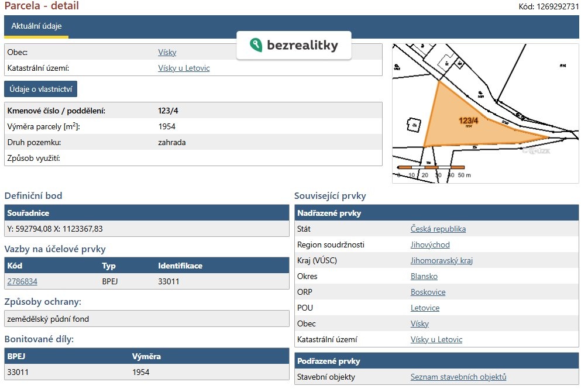The width and height of the screenshot is (588, 389).
Task: Open the Boskovice ORP link
Action: point(428,292)
